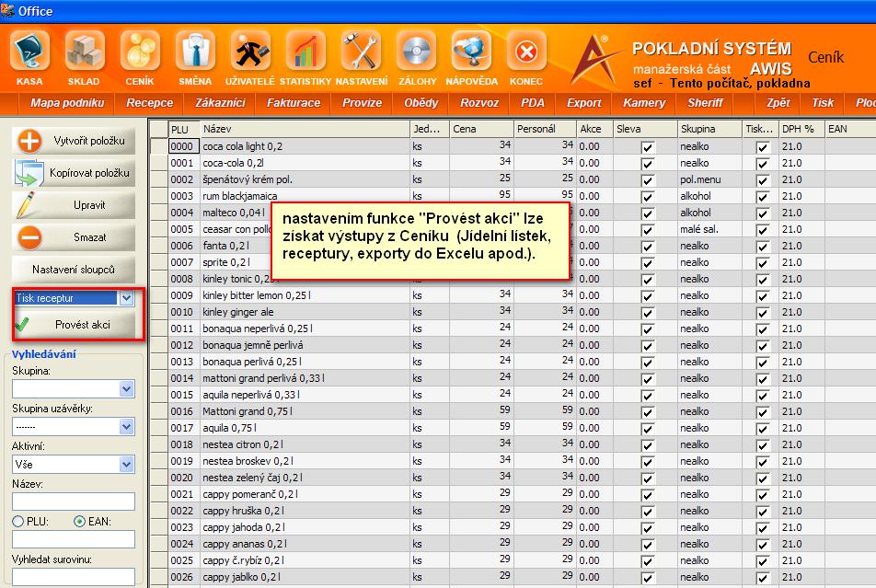Click the Zpět menu item
876x588 pixels.
pos(778,103)
